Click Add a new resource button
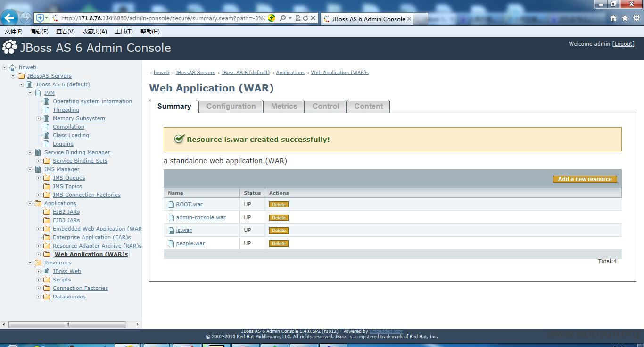This screenshot has height=347, width=644. point(585,179)
